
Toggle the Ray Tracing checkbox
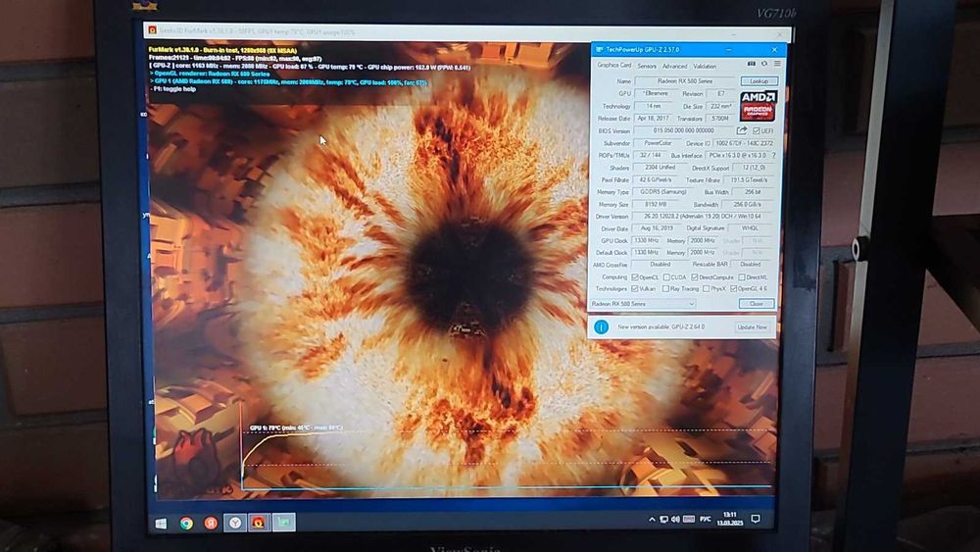[665, 289]
